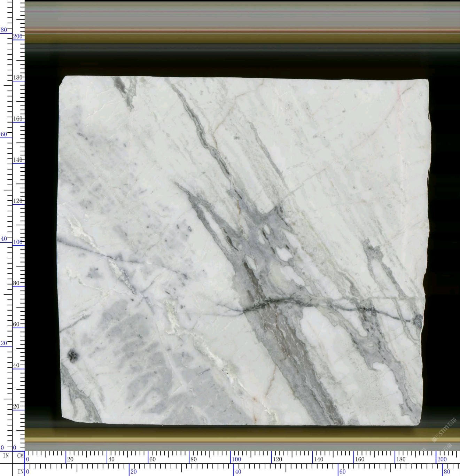Click the 20 inch label on the left ruler
460x476 pixels.
3,343
